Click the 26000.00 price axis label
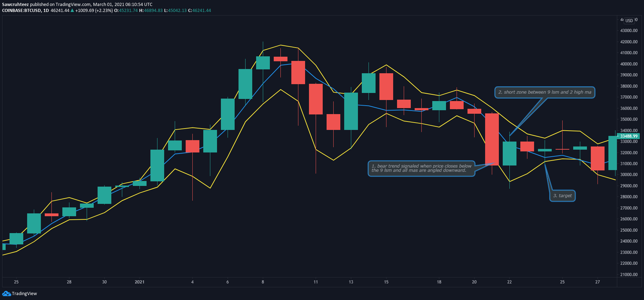 [x=629, y=219]
